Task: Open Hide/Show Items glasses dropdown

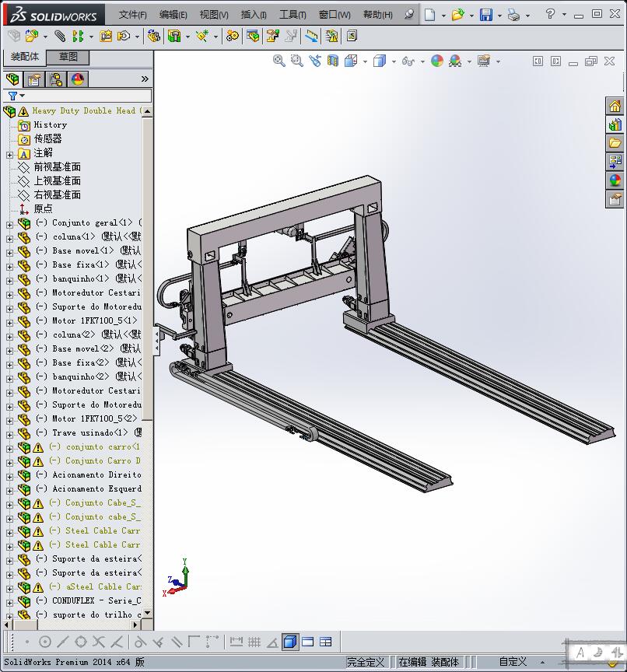Action: coord(422,61)
